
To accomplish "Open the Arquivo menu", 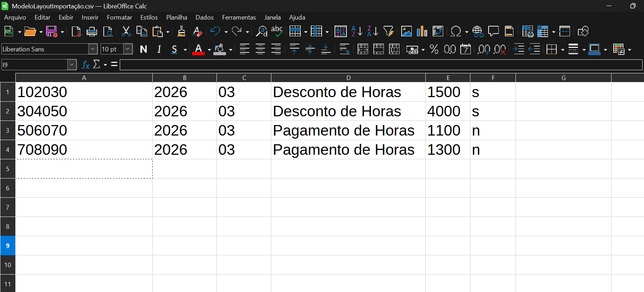I will pyautogui.click(x=15, y=17).
